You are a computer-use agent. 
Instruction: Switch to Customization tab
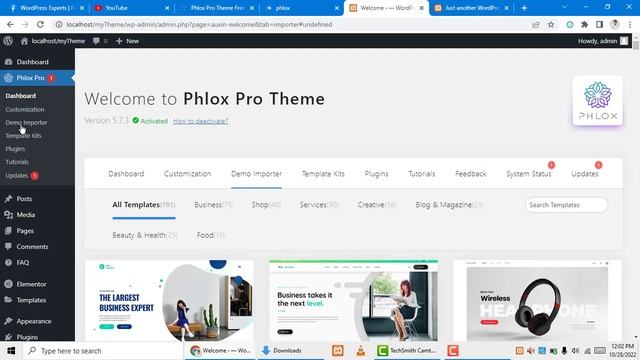click(x=187, y=174)
